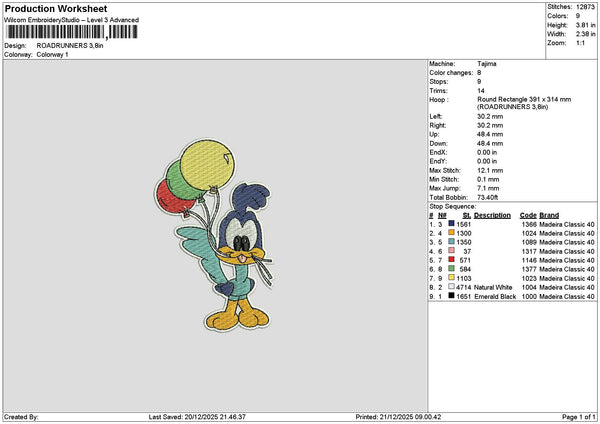
Task: Click the Width value "2.38 in"
Action: click(585, 34)
